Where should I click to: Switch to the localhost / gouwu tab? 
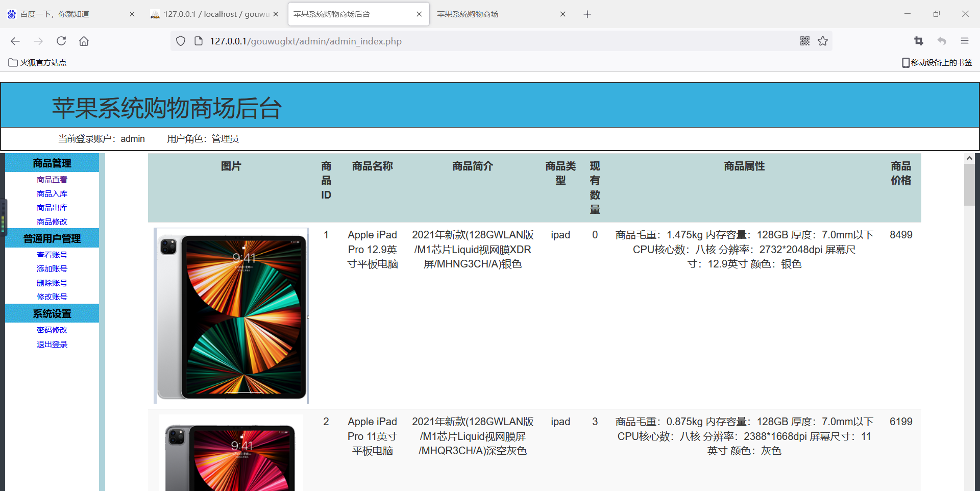[209, 14]
